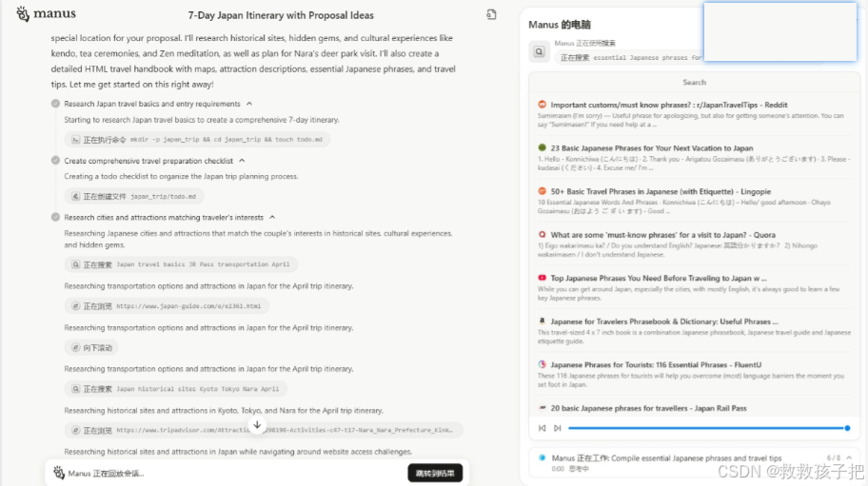Click file icon of japan_trip/todo.md chip

tap(76, 196)
